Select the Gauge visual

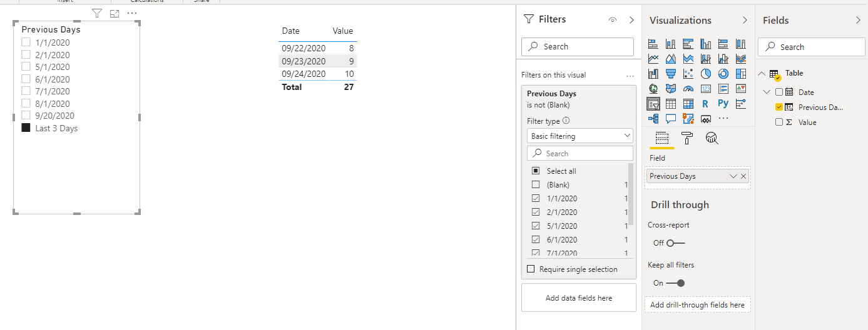coord(688,89)
